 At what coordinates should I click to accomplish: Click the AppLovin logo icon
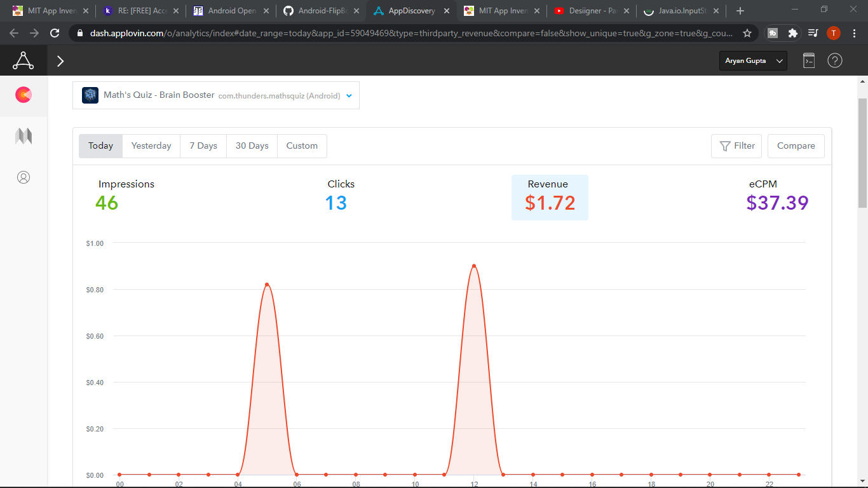click(x=24, y=61)
